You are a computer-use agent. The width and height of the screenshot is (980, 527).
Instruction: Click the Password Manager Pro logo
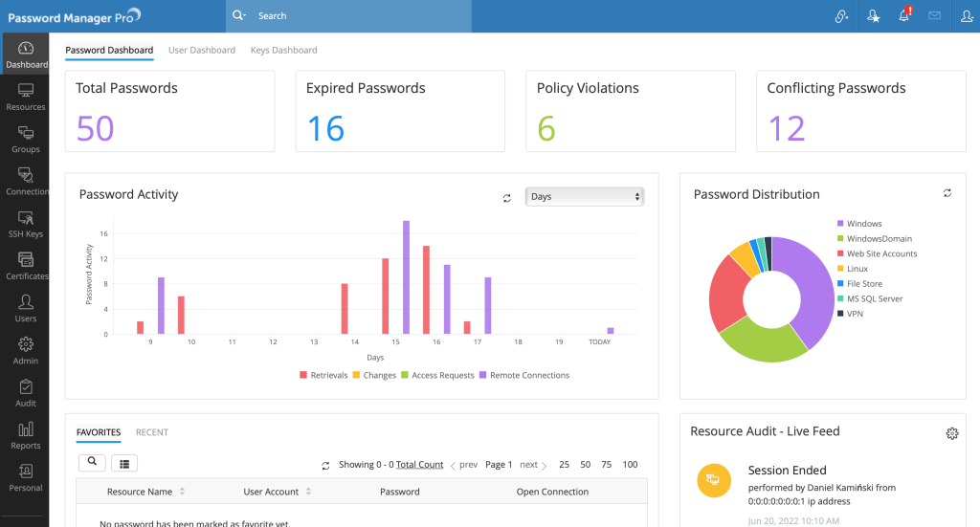point(75,16)
